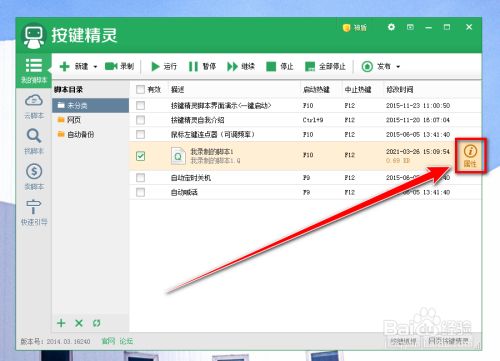Screen dimensions: 500x361
Task: Sort by the 描述 column header
Action: coord(177,89)
